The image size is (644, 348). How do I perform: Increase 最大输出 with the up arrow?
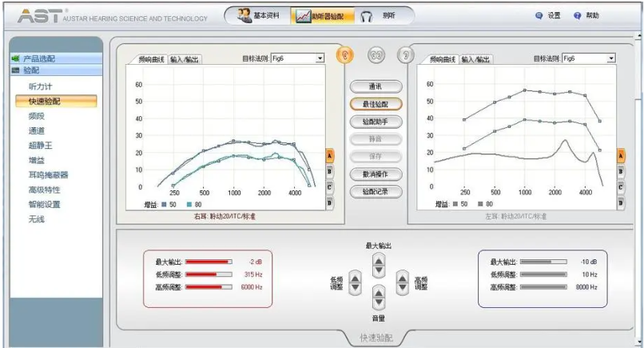[378, 260]
